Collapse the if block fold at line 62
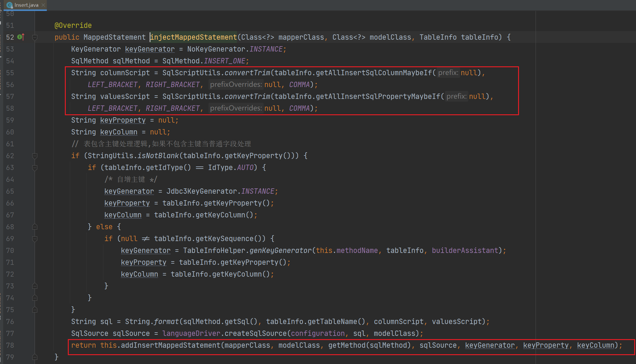The width and height of the screenshot is (636, 364). [35, 156]
